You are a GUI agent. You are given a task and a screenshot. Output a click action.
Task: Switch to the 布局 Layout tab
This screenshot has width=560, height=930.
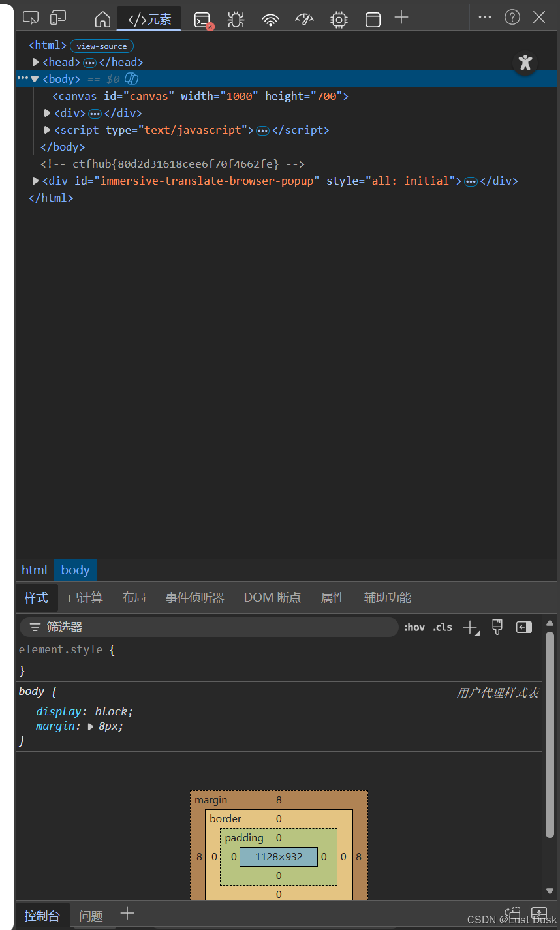[x=134, y=598]
